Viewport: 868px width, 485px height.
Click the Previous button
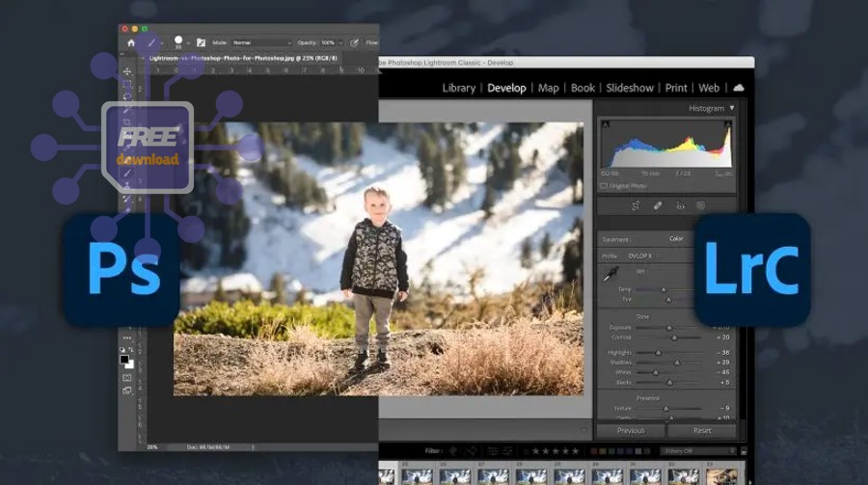(x=631, y=431)
